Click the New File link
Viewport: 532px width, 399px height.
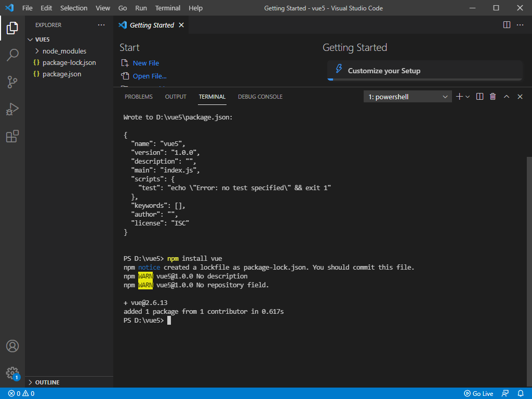click(x=146, y=63)
